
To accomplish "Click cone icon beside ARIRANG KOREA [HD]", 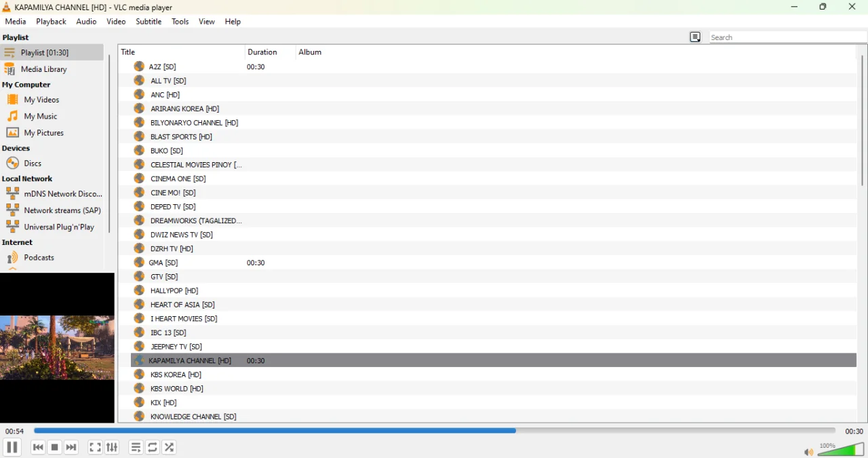I will tap(139, 109).
